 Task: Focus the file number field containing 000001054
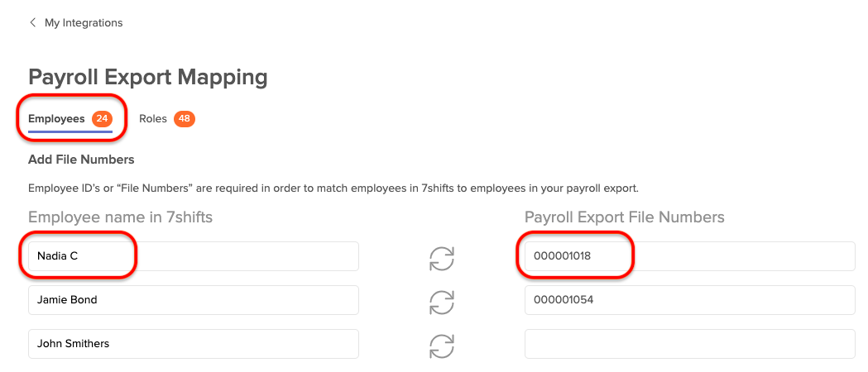click(x=690, y=300)
